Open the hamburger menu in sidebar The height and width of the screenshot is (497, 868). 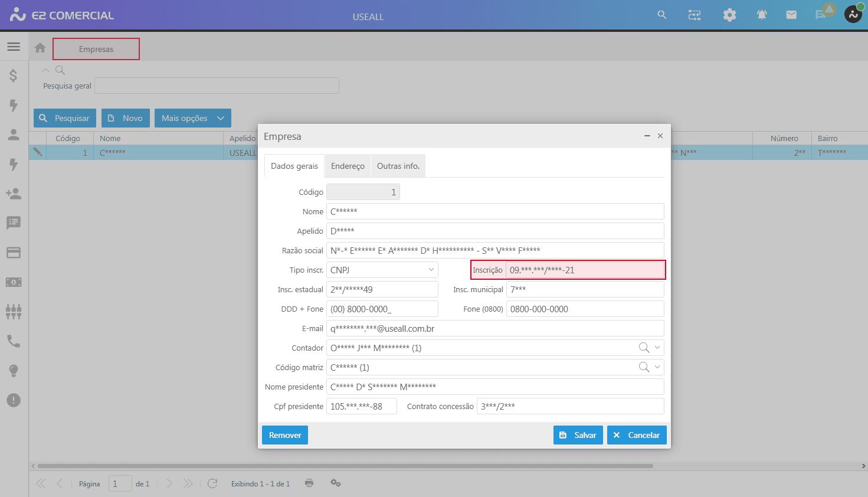(14, 47)
